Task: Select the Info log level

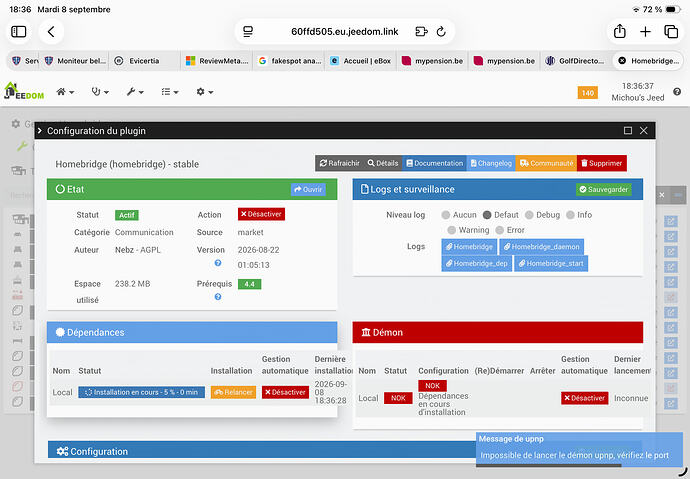Action: 570,215
